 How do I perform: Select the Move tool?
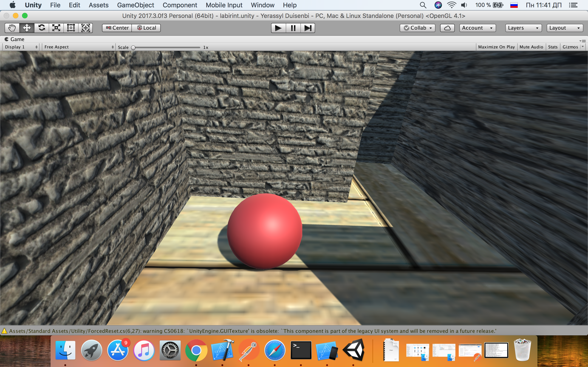click(27, 28)
